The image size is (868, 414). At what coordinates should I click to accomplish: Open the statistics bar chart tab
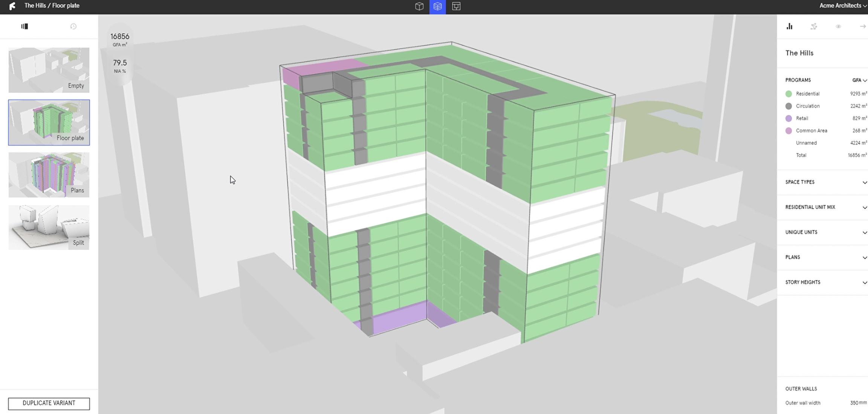[789, 26]
